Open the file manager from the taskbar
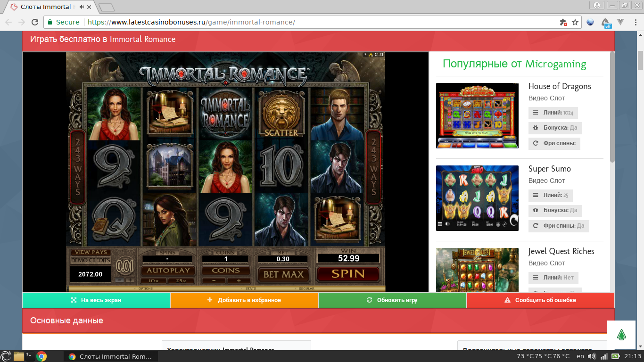This screenshot has height=362, width=644. (19, 356)
